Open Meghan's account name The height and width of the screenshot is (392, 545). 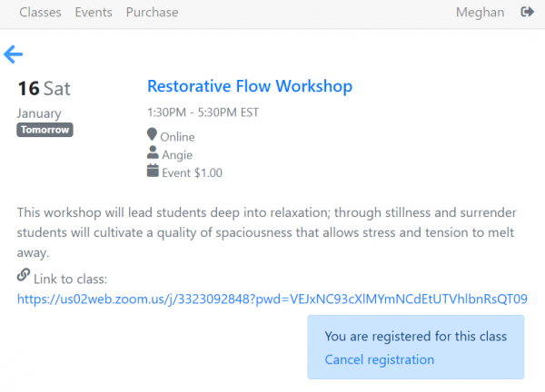pos(479,13)
